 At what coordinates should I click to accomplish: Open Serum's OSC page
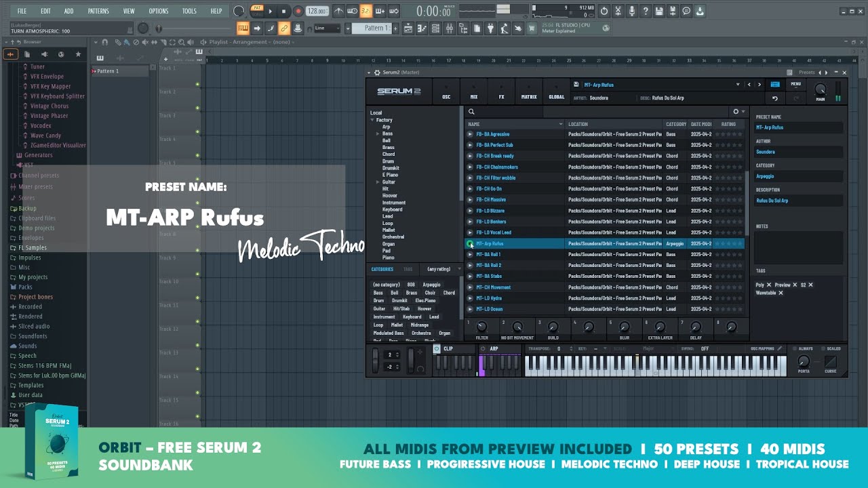click(446, 91)
